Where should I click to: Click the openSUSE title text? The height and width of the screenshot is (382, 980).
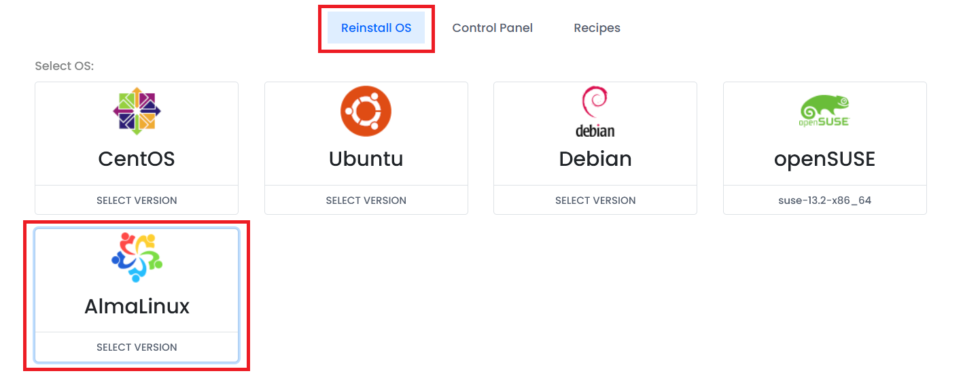(x=825, y=159)
